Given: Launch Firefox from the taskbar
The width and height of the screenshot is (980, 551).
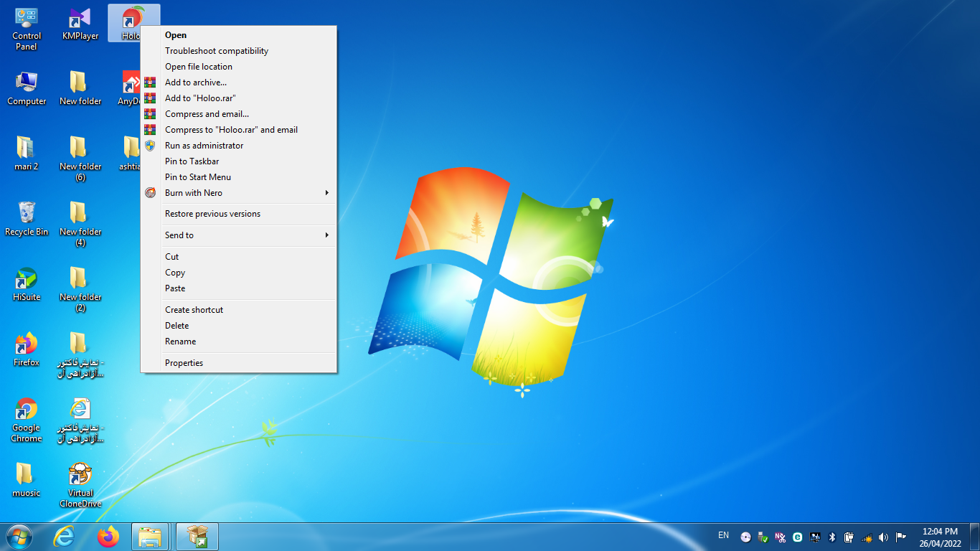Looking at the screenshot, I should pyautogui.click(x=108, y=537).
